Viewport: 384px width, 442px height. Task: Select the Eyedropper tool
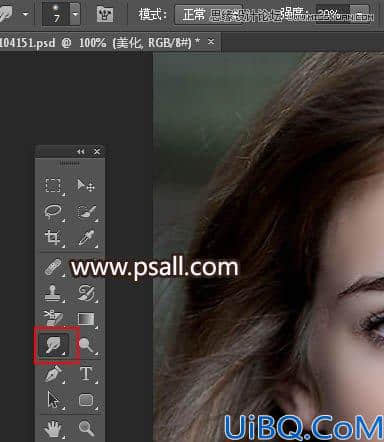point(86,237)
